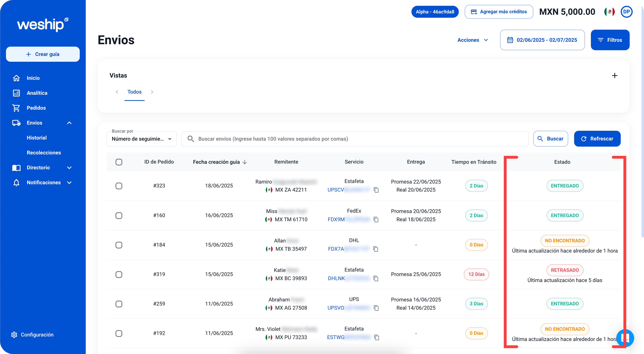Screen dimensions: 644x354
Task: Click Estado column header
Action: coord(562,162)
